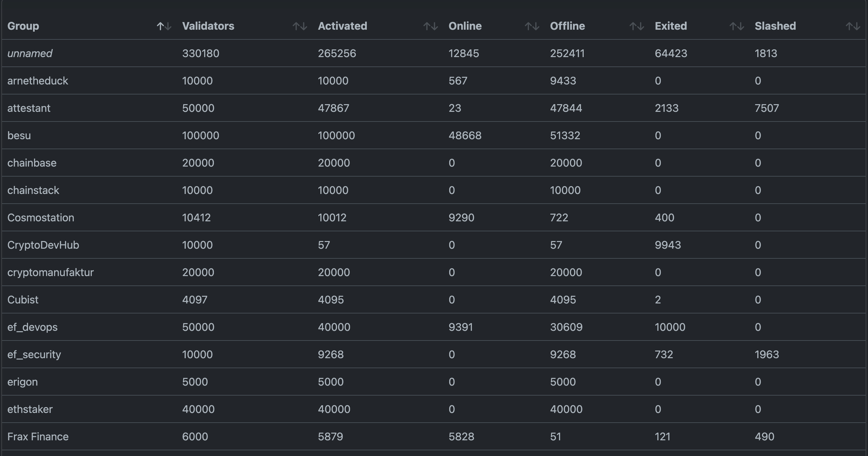This screenshot has height=456, width=868.
Task: Click the attestant group entry
Action: point(29,108)
